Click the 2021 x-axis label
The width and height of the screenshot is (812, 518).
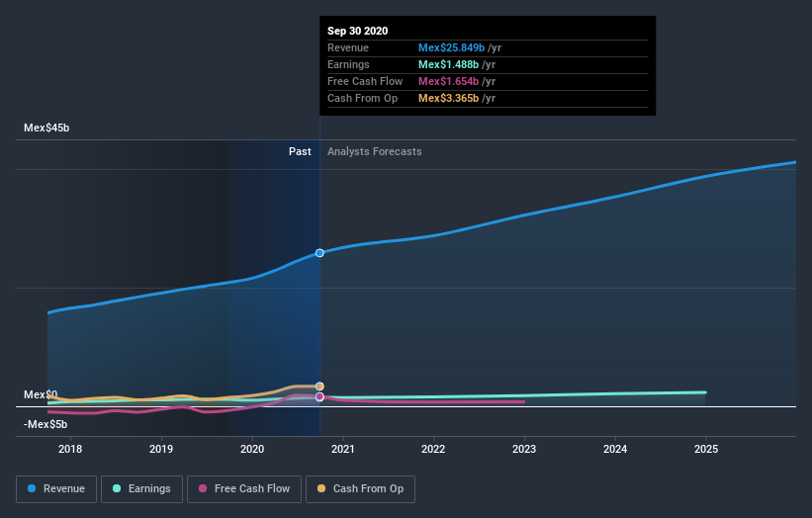[343, 449]
